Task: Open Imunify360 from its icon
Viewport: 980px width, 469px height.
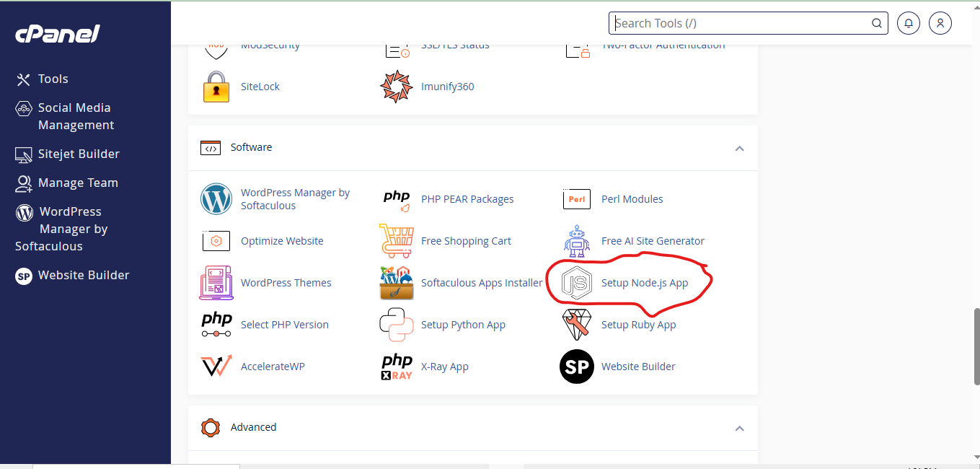Action: 396,86
